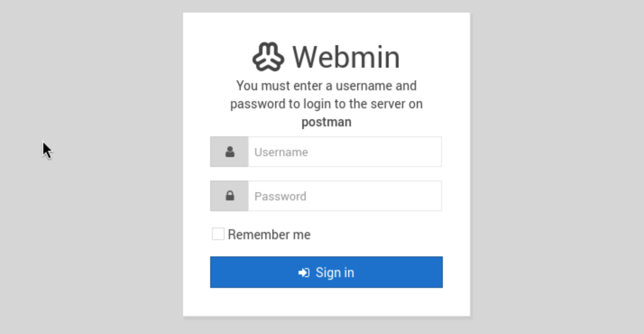Click the gray strip below the login card

pyautogui.click(x=326, y=326)
